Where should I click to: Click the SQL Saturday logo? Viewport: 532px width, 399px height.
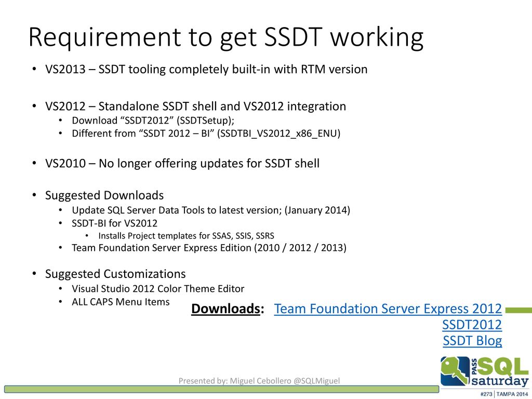(485, 371)
